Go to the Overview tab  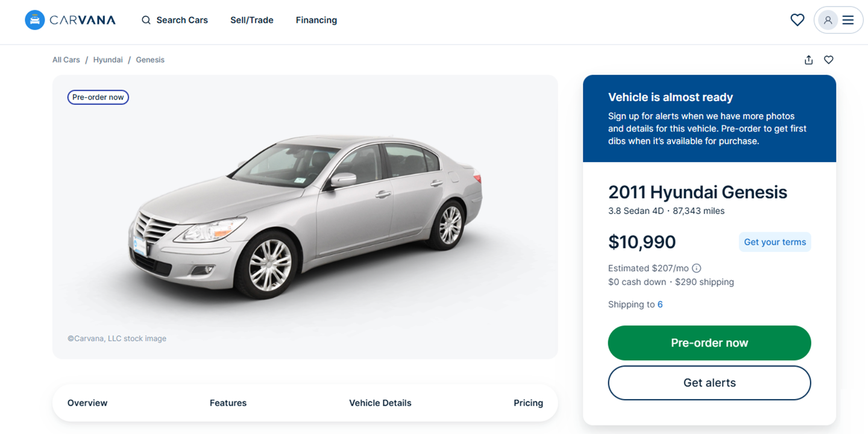point(87,403)
